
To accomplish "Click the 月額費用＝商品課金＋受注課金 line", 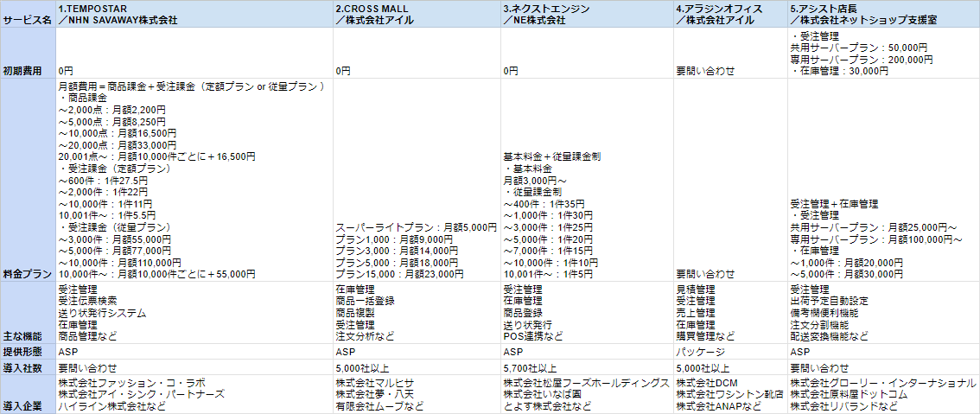I will point(191,86).
